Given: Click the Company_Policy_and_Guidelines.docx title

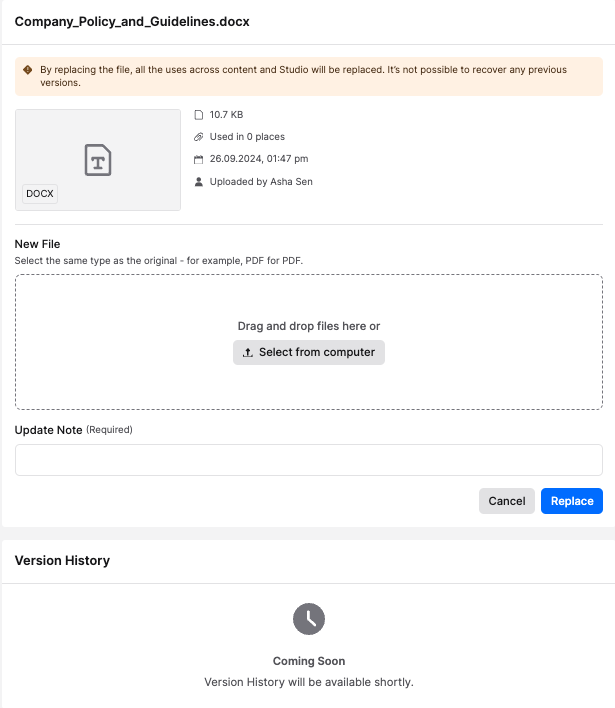Looking at the screenshot, I should [x=132, y=22].
